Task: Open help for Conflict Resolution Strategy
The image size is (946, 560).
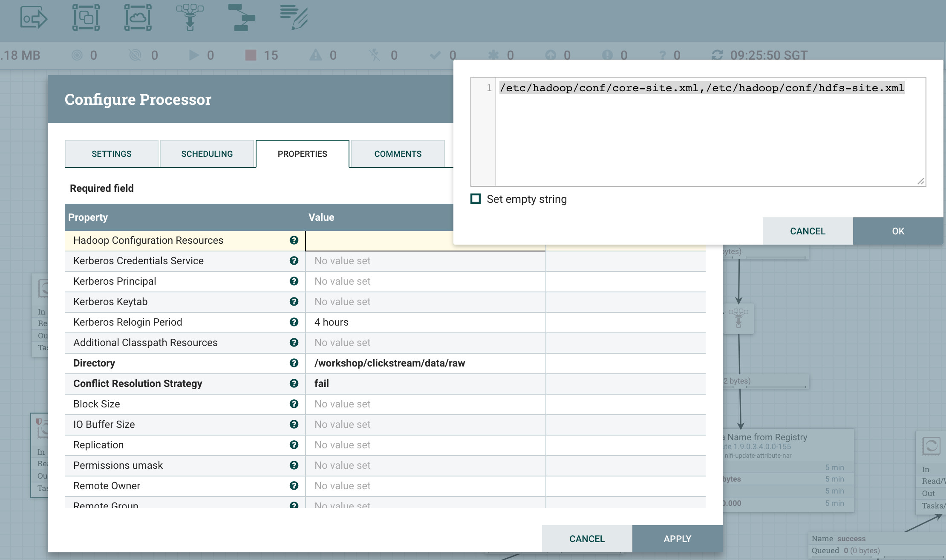Action: (294, 384)
